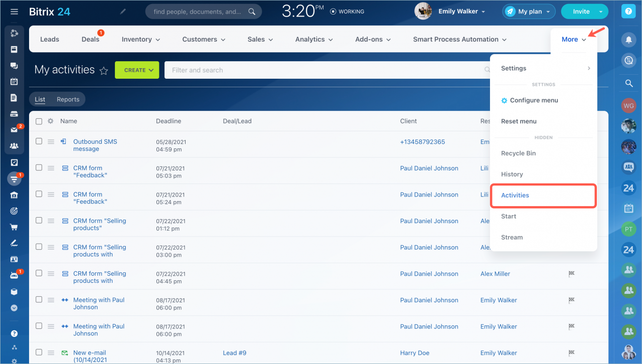Open the PT avatar chat
This screenshot has width=642, height=364.
[x=629, y=230]
